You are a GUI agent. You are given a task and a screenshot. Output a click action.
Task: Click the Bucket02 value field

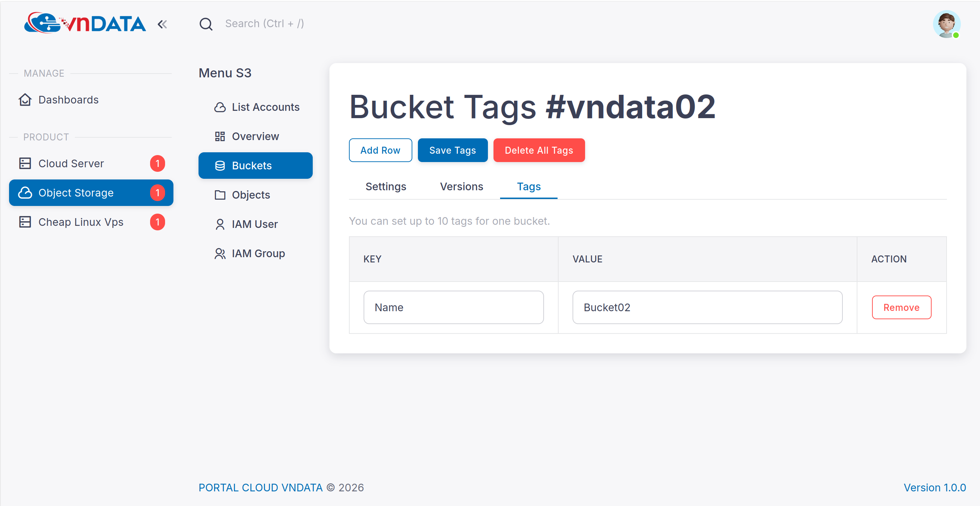click(x=707, y=307)
